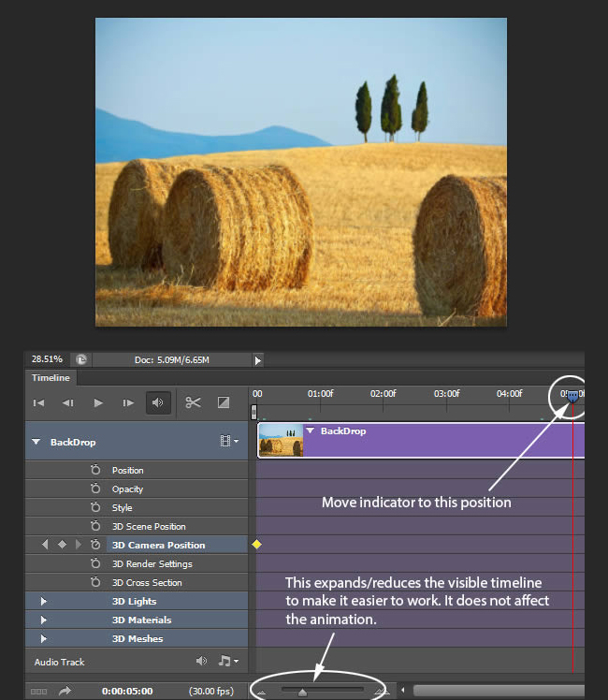Click the transition icon beside scissors
Viewport: 608px width, 700px height.
point(224,403)
